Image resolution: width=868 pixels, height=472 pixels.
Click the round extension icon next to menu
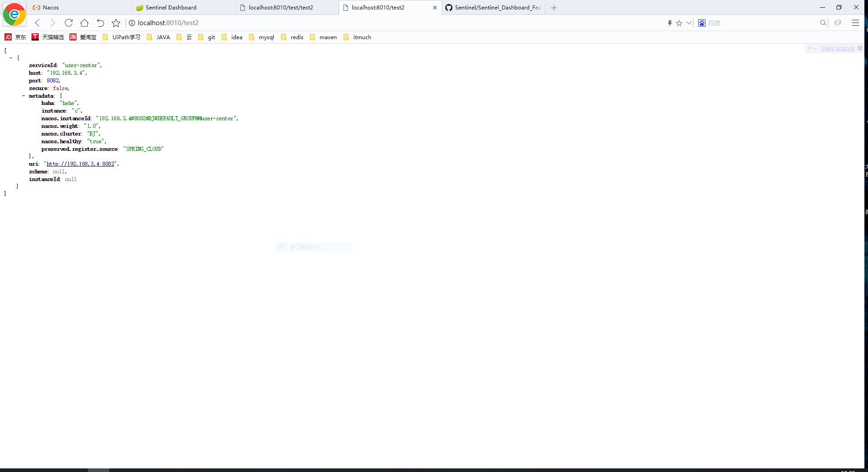838,23
